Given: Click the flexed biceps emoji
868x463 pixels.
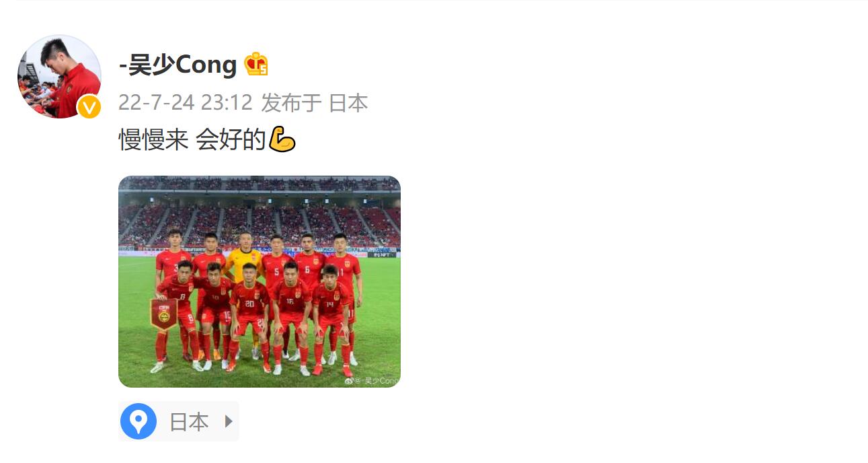Looking at the screenshot, I should click(x=282, y=139).
